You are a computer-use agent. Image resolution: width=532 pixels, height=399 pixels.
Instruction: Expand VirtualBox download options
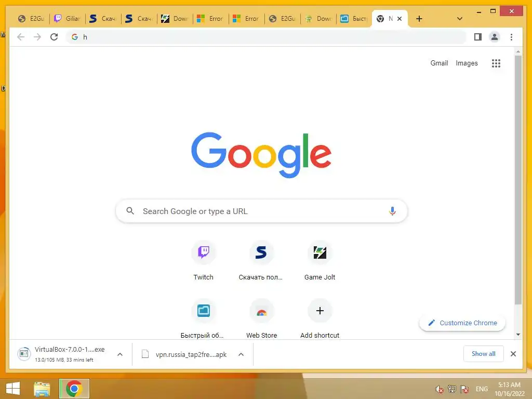point(120,354)
